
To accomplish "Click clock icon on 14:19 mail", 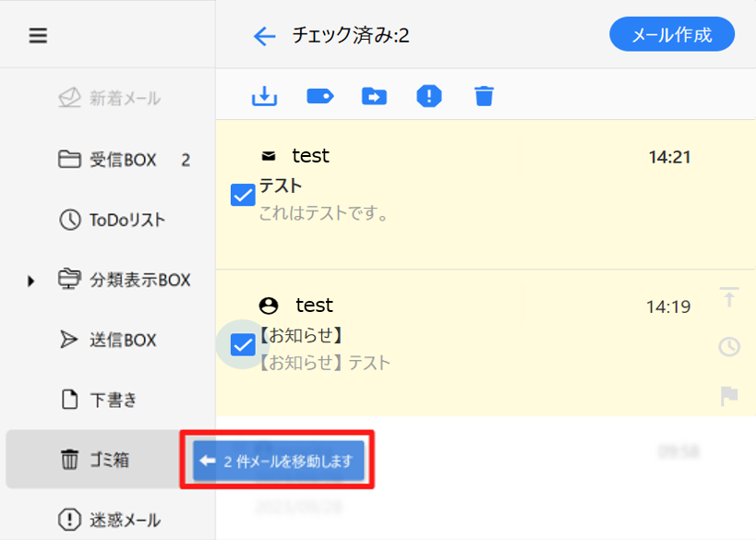I will click(x=729, y=347).
